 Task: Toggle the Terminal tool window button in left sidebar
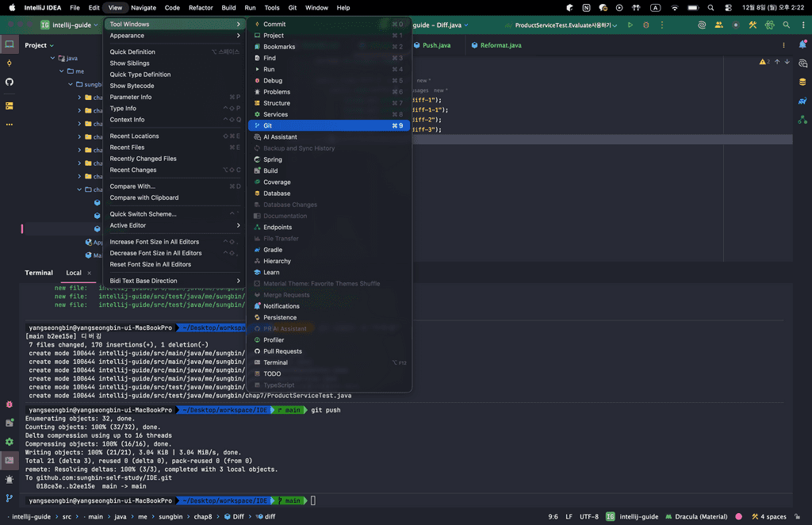pos(10,460)
